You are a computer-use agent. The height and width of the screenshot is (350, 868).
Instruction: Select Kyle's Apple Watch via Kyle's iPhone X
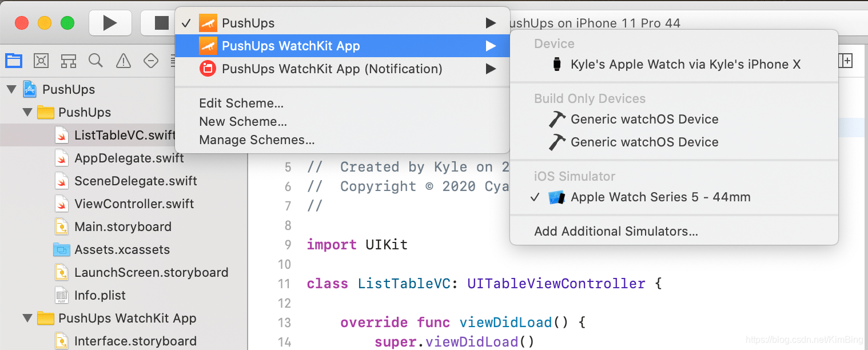point(674,64)
